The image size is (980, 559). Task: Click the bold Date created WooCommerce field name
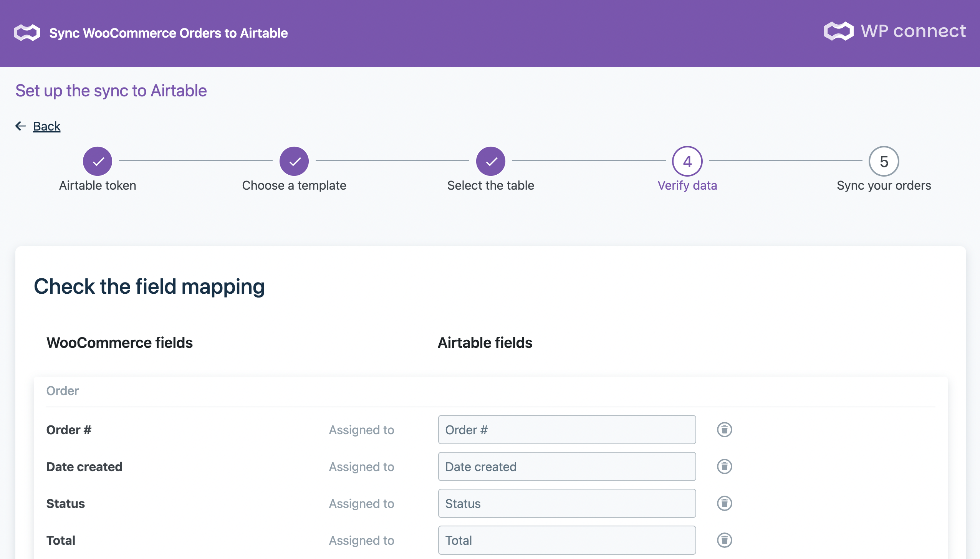(x=84, y=466)
